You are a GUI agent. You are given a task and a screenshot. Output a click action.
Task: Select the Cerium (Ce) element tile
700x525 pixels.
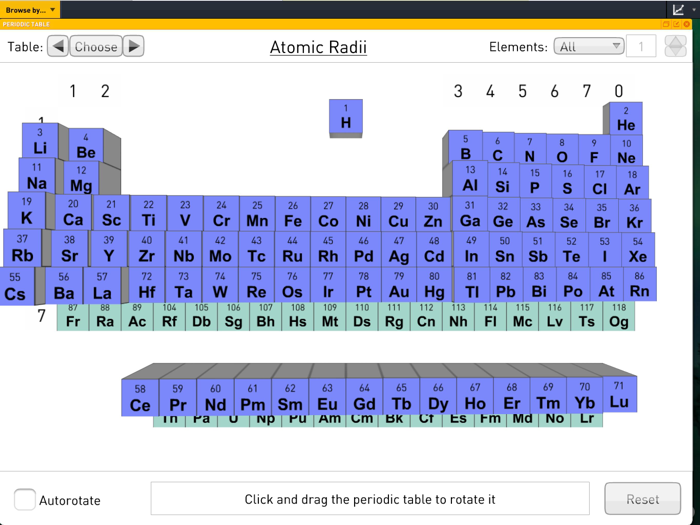pyautogui.click(x=140, y=398)
